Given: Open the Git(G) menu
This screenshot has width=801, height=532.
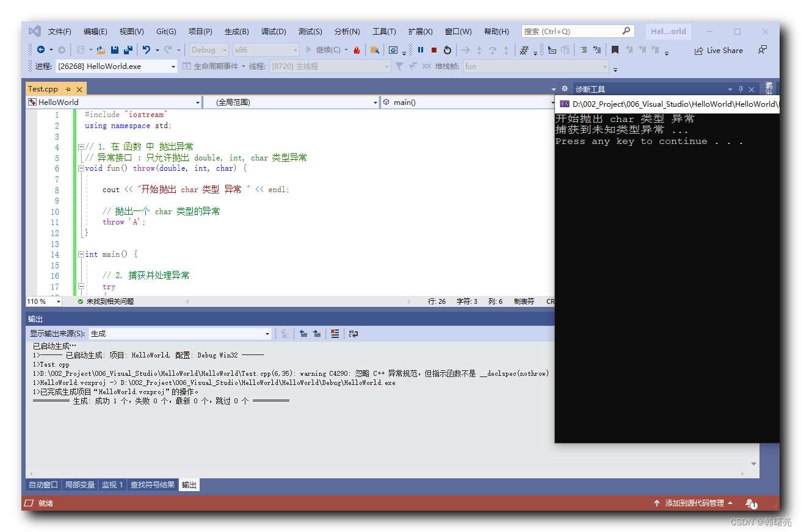Looking at the screenshot, I should [166, 32].
